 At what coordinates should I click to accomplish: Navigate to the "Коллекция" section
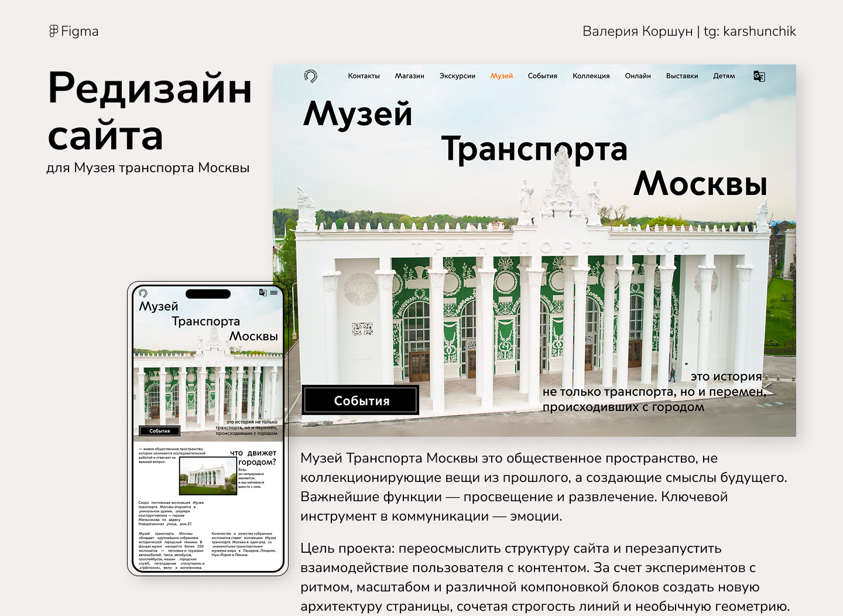click(591, 76)
